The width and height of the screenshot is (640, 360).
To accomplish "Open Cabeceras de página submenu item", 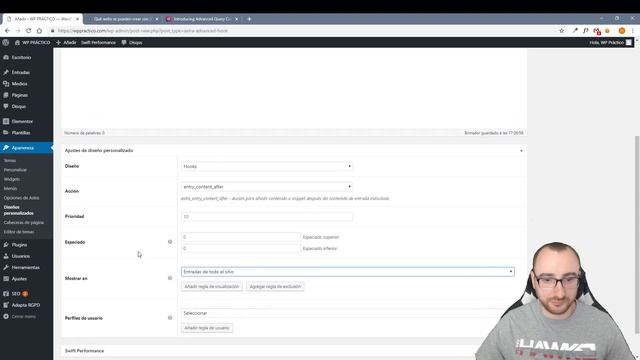I will pyautogui.click(x=24, y=223).
